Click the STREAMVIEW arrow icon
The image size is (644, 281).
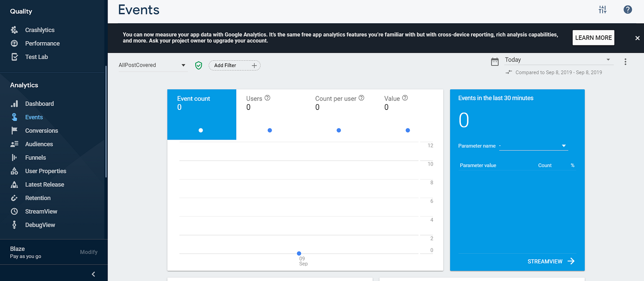click(571, 261)
